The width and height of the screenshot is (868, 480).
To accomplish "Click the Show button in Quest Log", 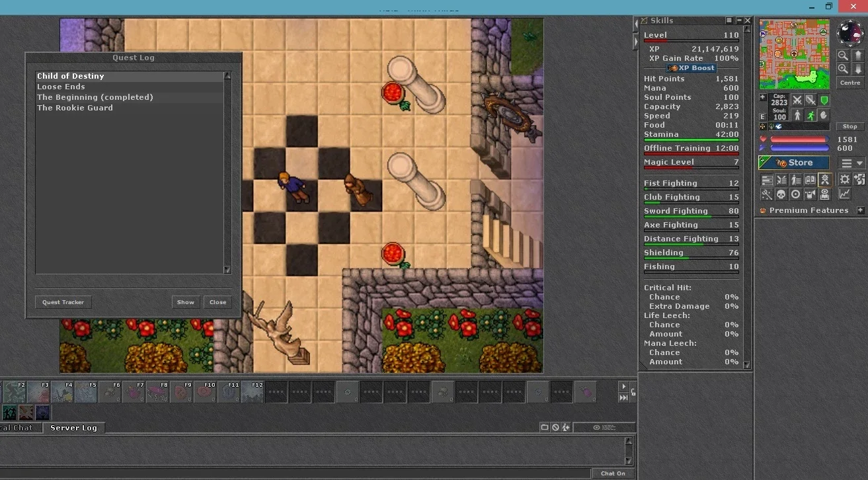I will click(186, 302).
